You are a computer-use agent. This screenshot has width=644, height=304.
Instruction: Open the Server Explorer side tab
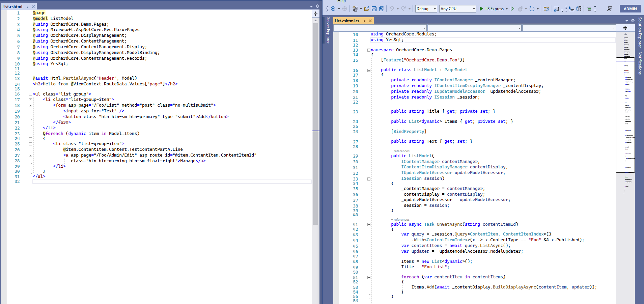328,30
